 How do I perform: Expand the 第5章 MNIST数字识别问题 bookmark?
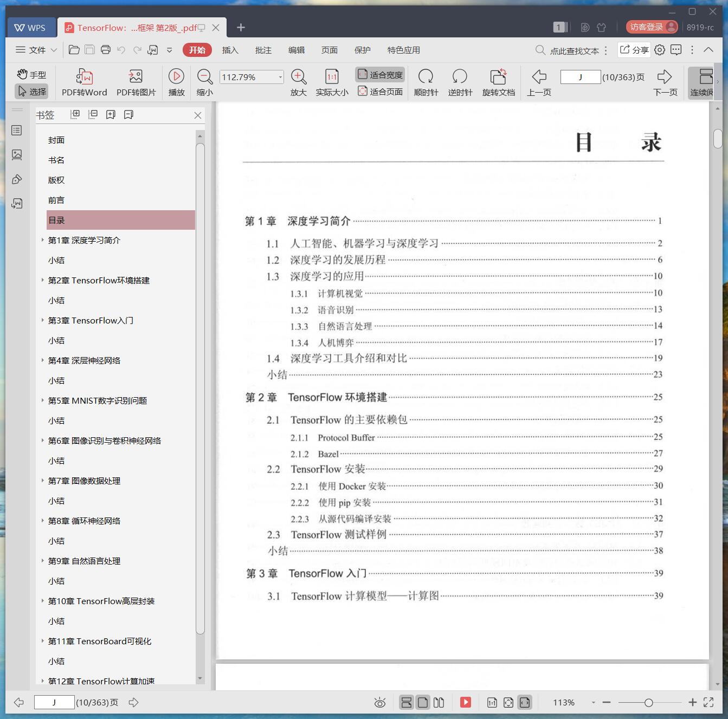43,400
